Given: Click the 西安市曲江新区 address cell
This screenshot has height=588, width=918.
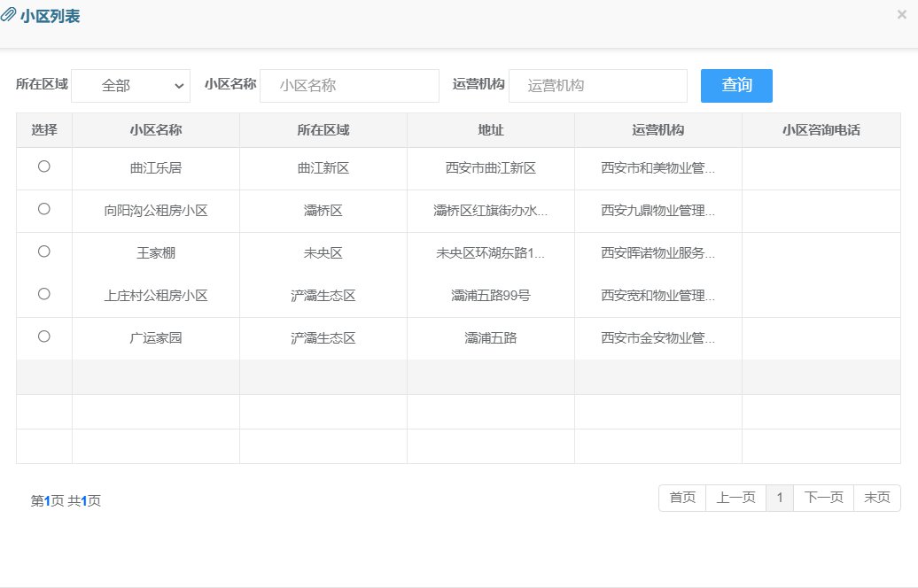Looking at the screenshot, I should 491,168.
